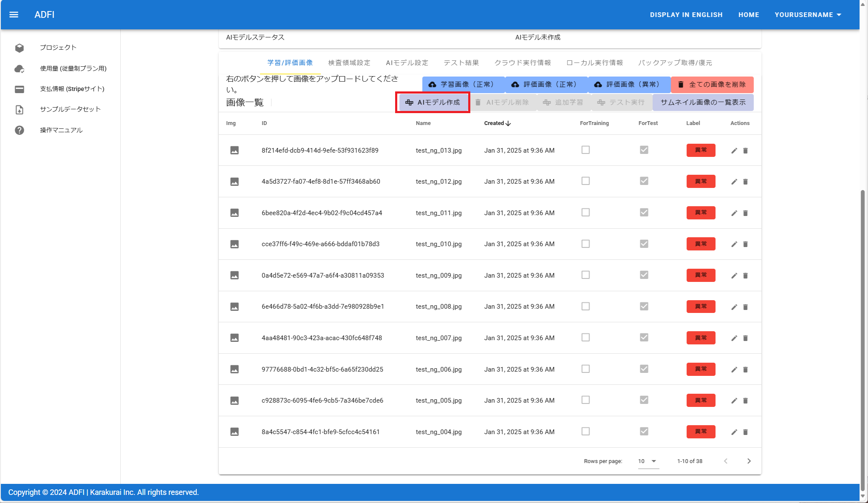Open the Rows per page dropdown
This screenshot has width=868, height=503.
(x=647, y=461)
